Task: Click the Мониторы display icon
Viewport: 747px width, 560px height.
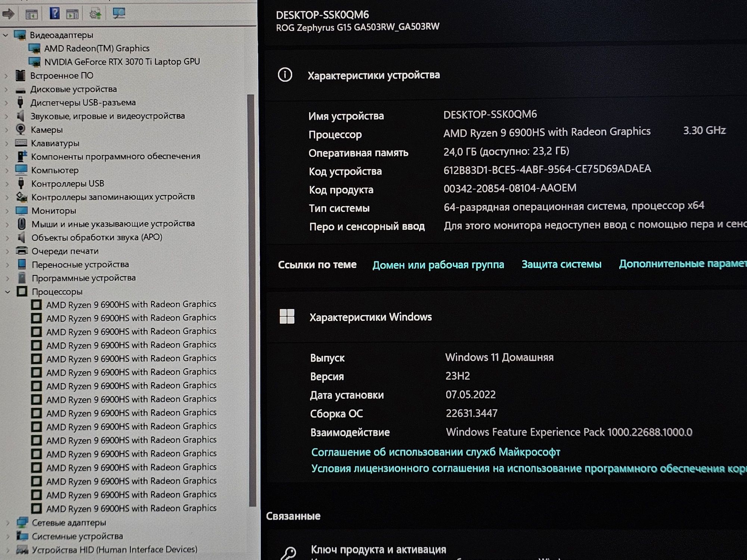Action: click(x=22, y=210)
